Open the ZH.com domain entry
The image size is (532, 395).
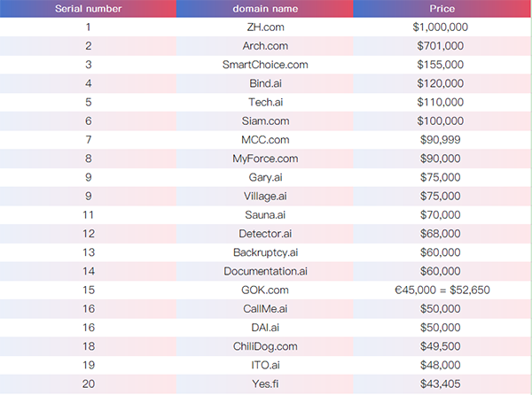[x=265, y=27]
